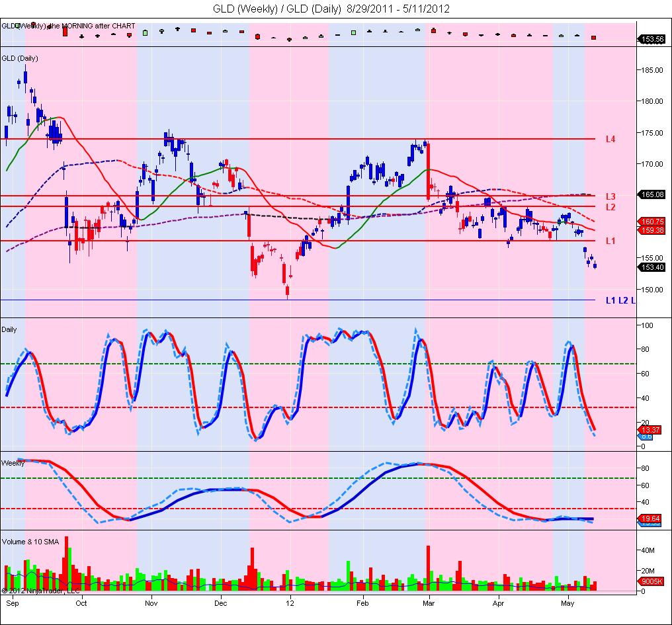Click the May label on time axis
Viewport: 672px width, 625px height.
point(567,604)
